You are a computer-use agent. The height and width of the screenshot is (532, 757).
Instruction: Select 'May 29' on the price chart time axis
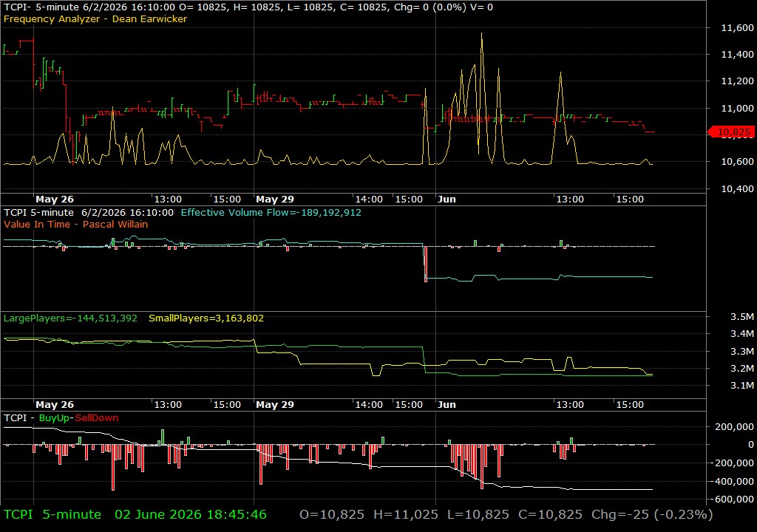[275, 199]
